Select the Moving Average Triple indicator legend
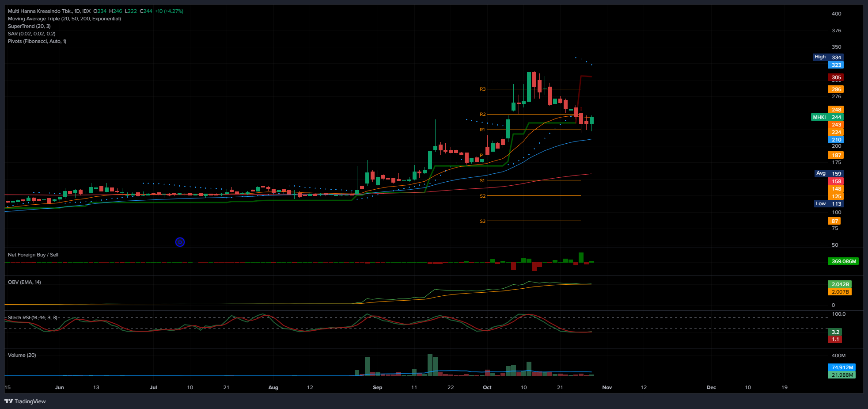The image size is (868, 409). click(64, 19)
